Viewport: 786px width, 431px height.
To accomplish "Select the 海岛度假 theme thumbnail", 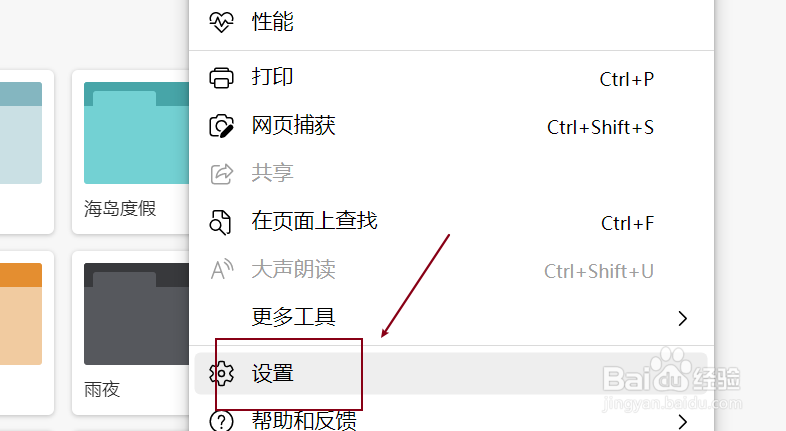I will [131, 152].
